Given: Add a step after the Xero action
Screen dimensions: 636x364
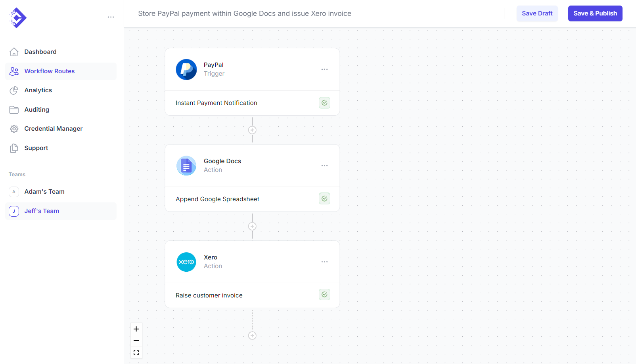Looking at the screenshot, I should (252, 335).
